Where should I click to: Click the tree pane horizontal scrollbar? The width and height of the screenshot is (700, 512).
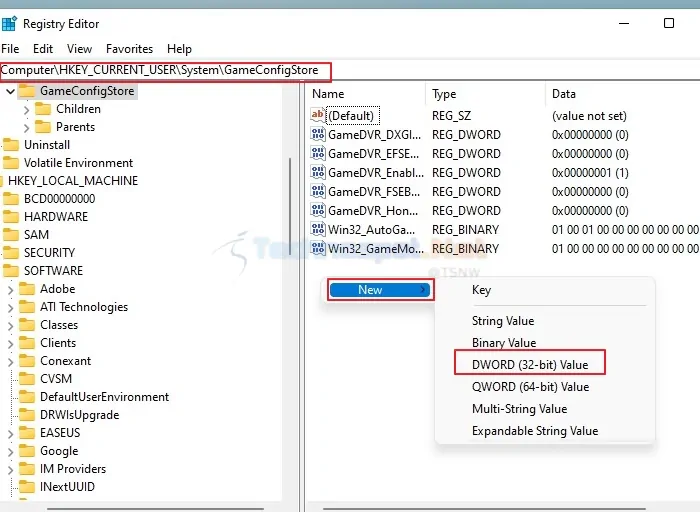click(155, 508)
